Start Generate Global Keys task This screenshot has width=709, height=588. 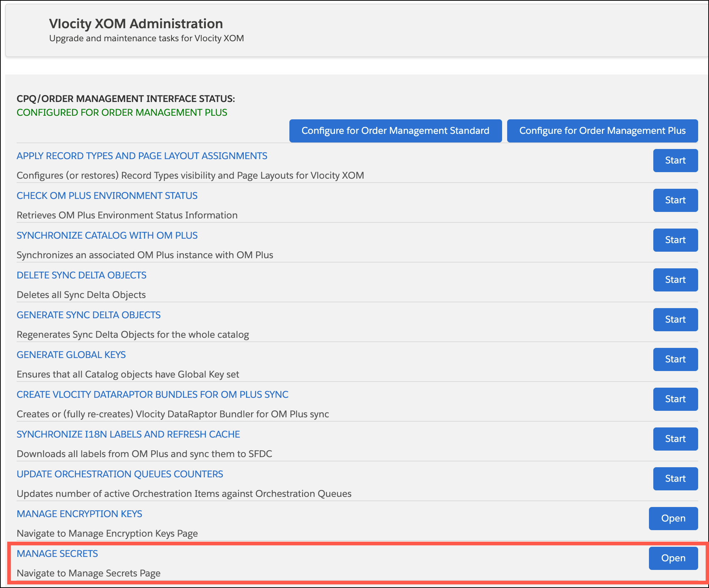[675, 359]
